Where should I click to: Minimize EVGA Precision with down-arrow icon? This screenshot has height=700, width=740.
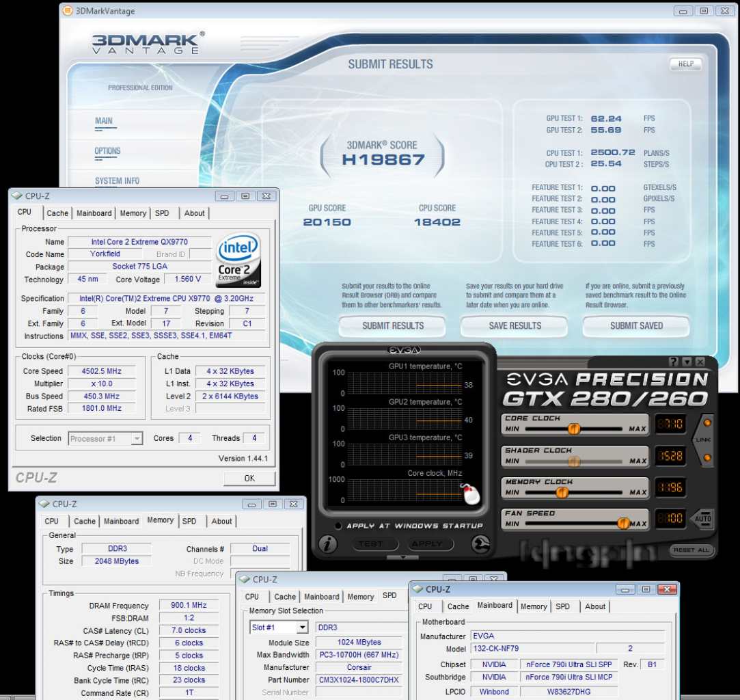tap(687, 362)
